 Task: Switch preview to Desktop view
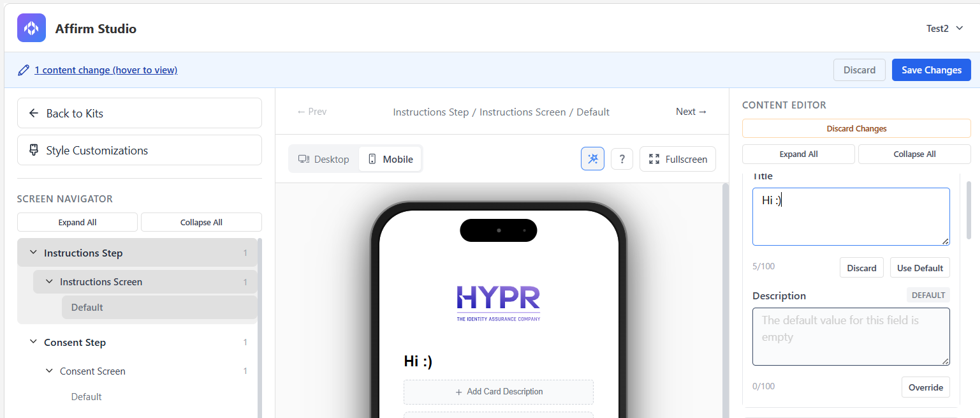tap(324, 159)
